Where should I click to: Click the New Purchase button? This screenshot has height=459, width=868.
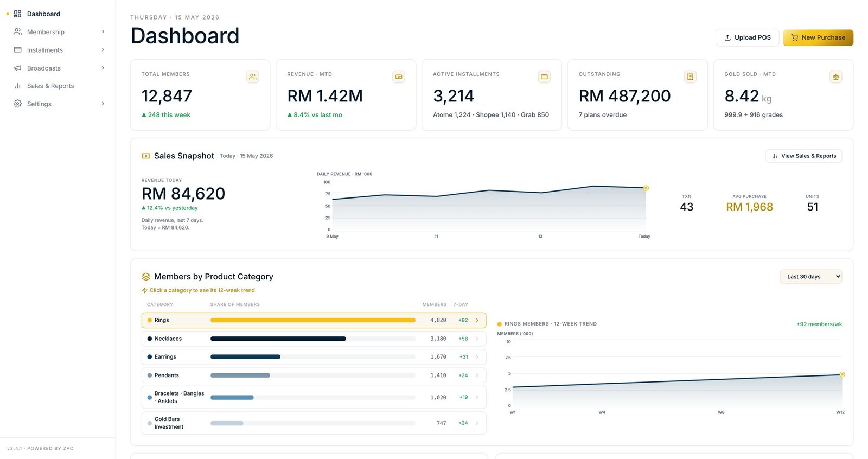(x=818, y=37)
